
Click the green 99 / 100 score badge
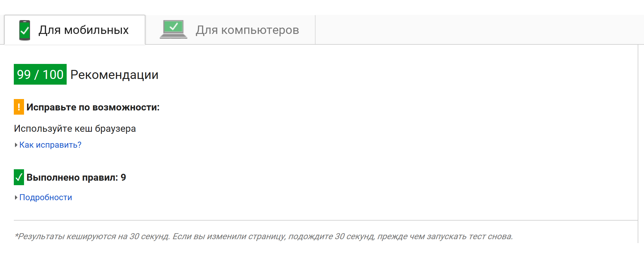click(x=40, y=74)
